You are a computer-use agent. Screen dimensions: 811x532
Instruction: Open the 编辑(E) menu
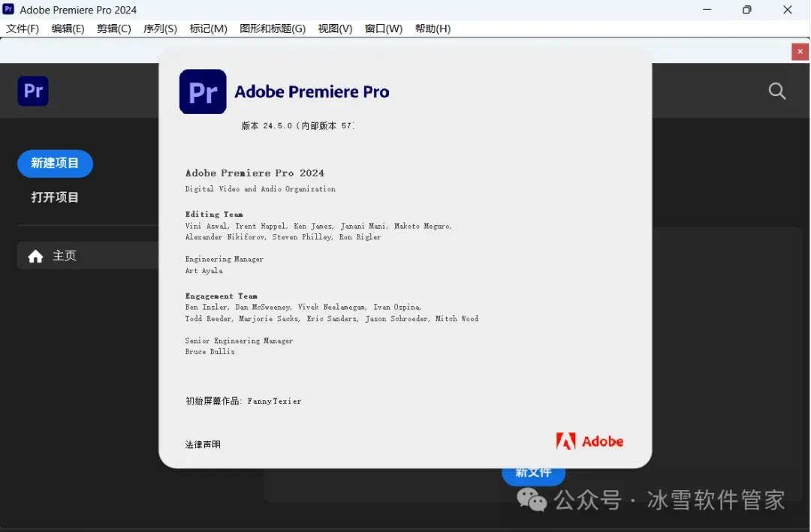click(x=68, y=29)
